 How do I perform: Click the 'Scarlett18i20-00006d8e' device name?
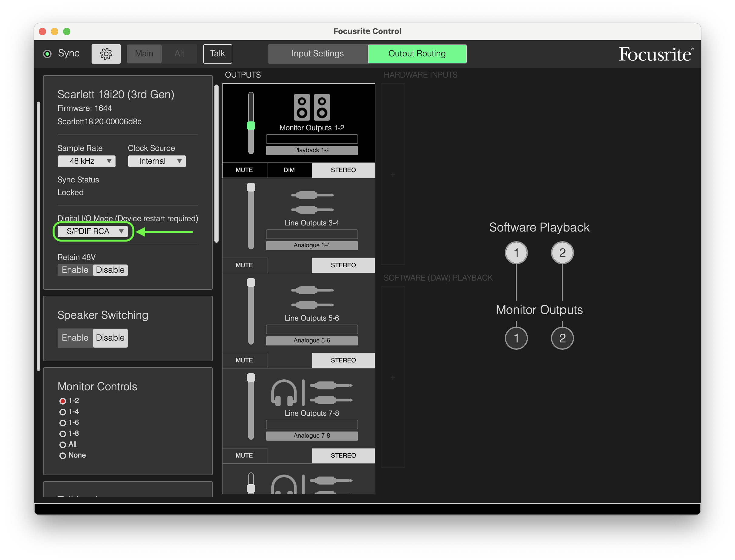tap(99, 122)
